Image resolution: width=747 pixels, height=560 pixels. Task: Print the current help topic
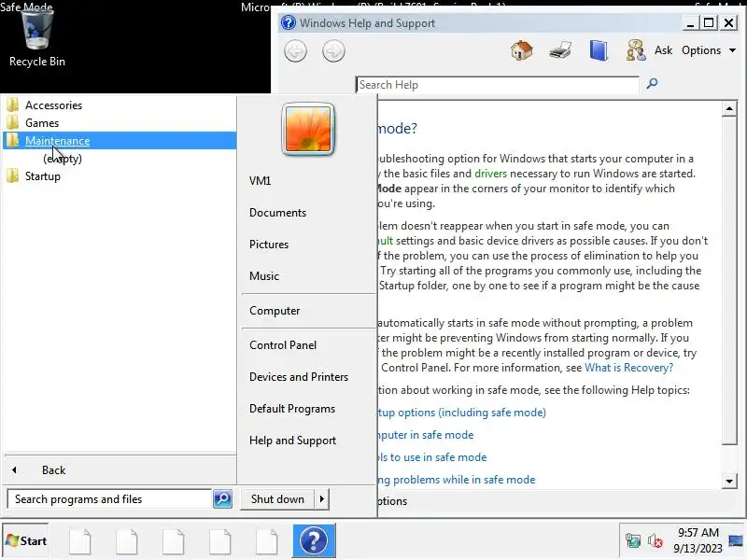pos(560,50)
